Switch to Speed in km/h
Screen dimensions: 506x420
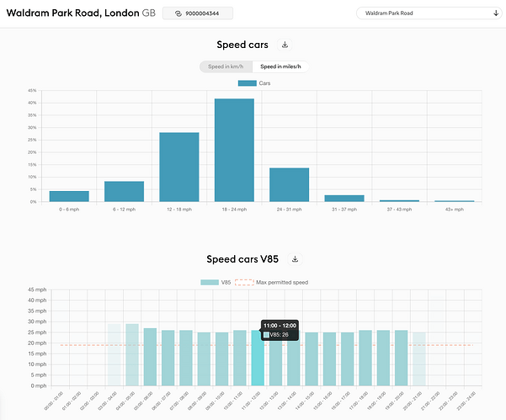(226, 66)
